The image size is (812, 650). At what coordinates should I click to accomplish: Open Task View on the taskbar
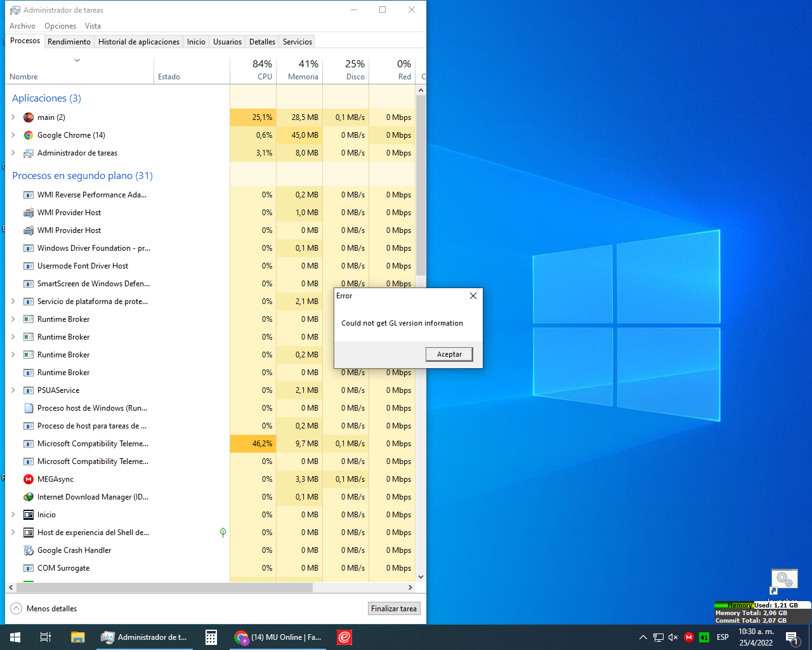tap(46, 637)
